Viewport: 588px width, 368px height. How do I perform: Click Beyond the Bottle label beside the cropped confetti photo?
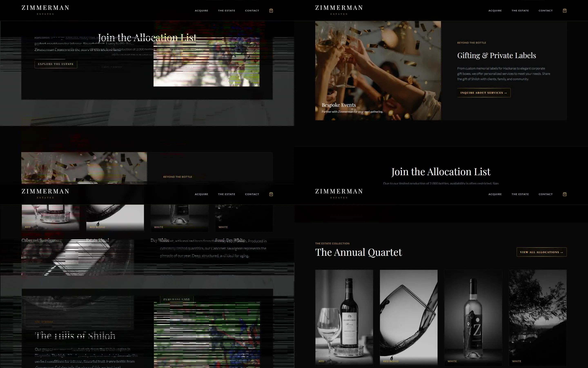pos(178,177)
